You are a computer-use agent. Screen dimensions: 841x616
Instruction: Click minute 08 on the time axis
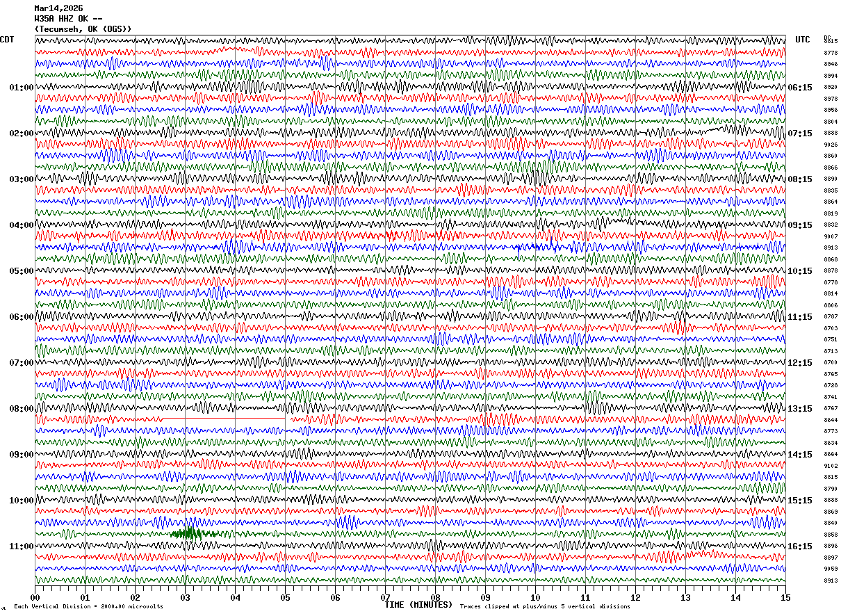pyautogui.click(x=435, y=597)
